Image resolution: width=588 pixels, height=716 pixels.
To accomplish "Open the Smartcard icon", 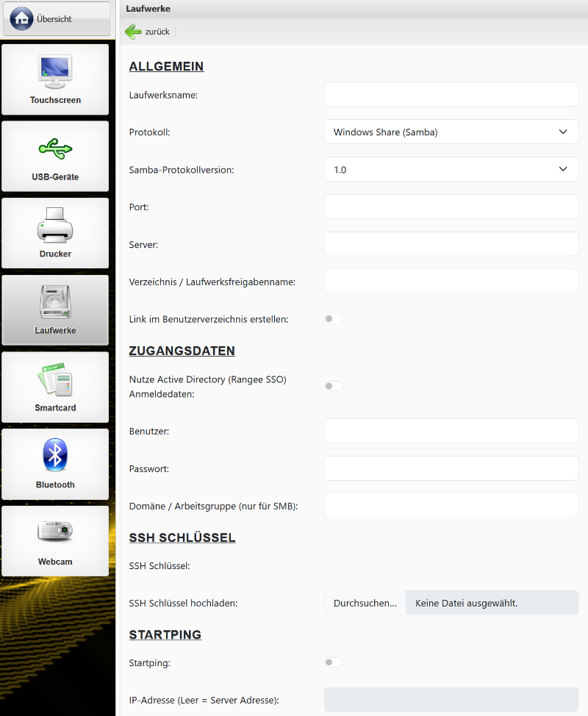I will pos(55,380).
